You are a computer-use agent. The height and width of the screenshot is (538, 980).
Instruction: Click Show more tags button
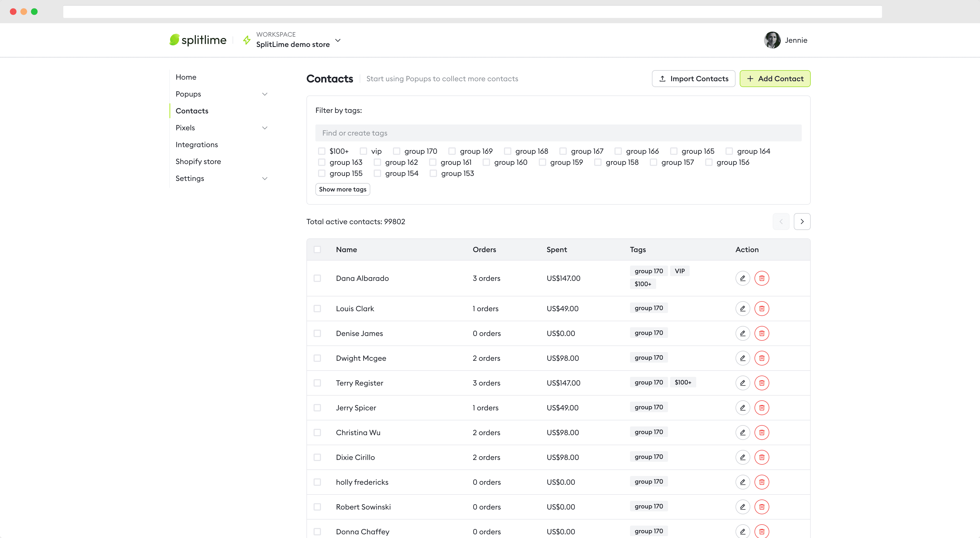[x=342, y=189]
